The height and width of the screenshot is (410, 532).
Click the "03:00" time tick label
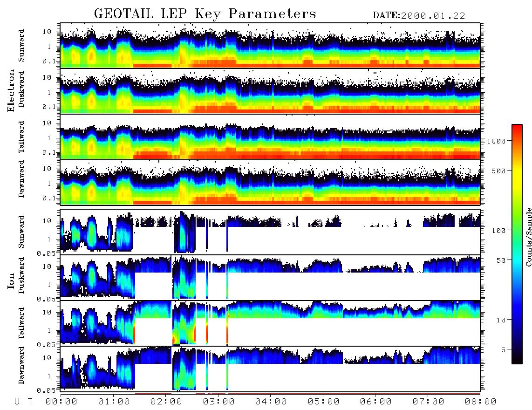(219, 402)
